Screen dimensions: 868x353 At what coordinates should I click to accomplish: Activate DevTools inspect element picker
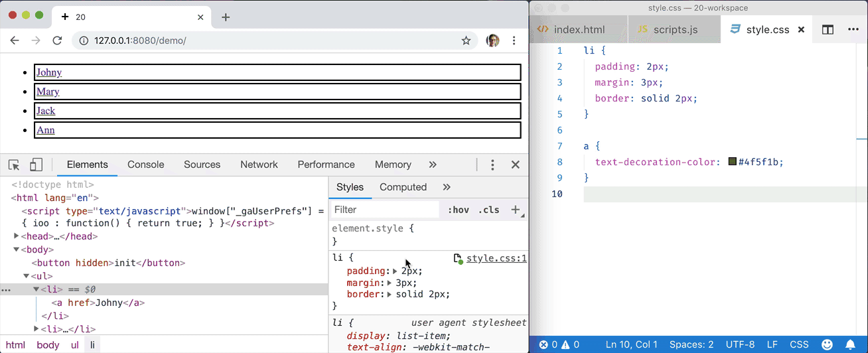[x=14, y=165]
